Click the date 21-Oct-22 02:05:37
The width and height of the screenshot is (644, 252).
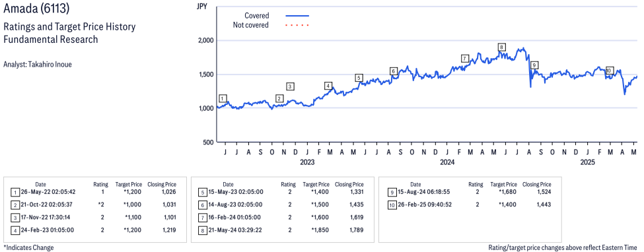pos(48,205)
